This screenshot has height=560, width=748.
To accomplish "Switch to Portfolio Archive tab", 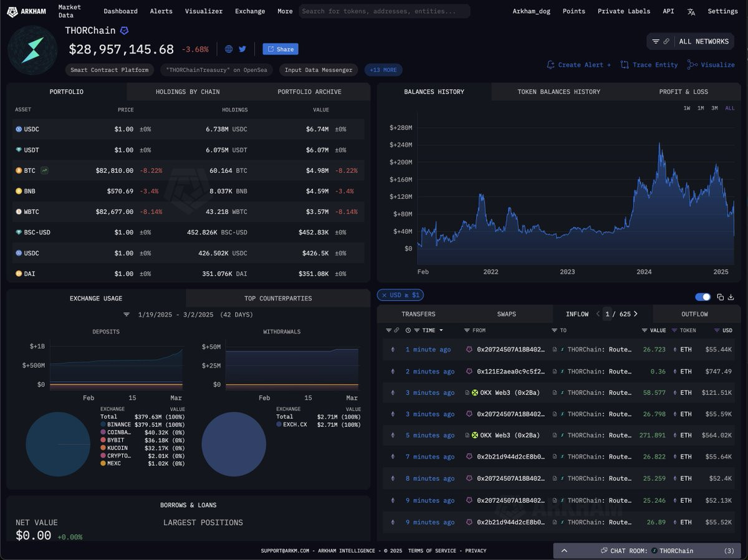I will pos(309,92).
